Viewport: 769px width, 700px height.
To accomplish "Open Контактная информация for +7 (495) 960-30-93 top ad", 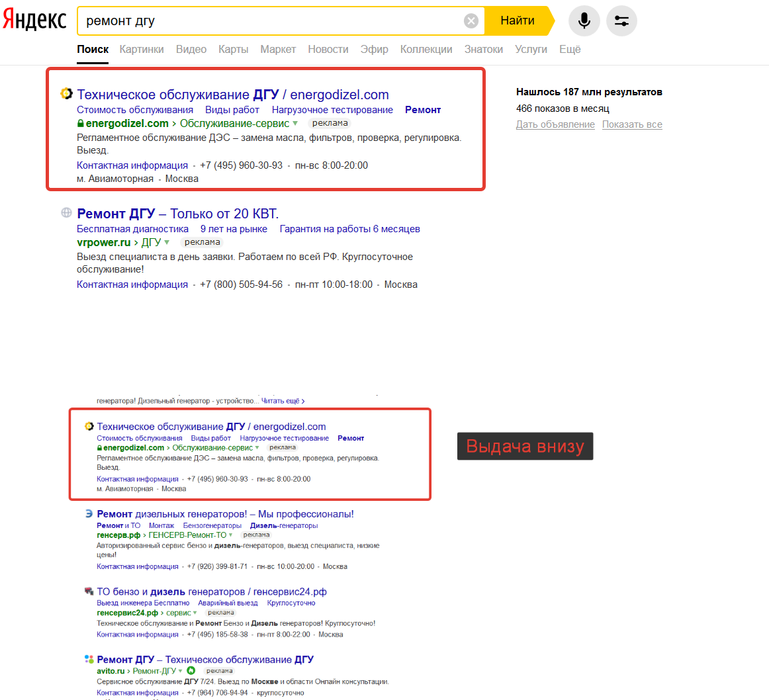I will pyautogui.click(x=132, y=165).
